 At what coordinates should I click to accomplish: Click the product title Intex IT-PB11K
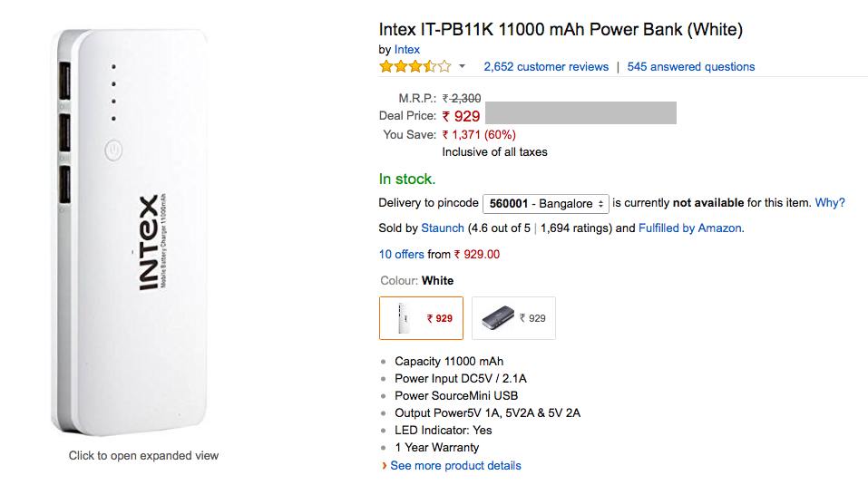point(561,30)
